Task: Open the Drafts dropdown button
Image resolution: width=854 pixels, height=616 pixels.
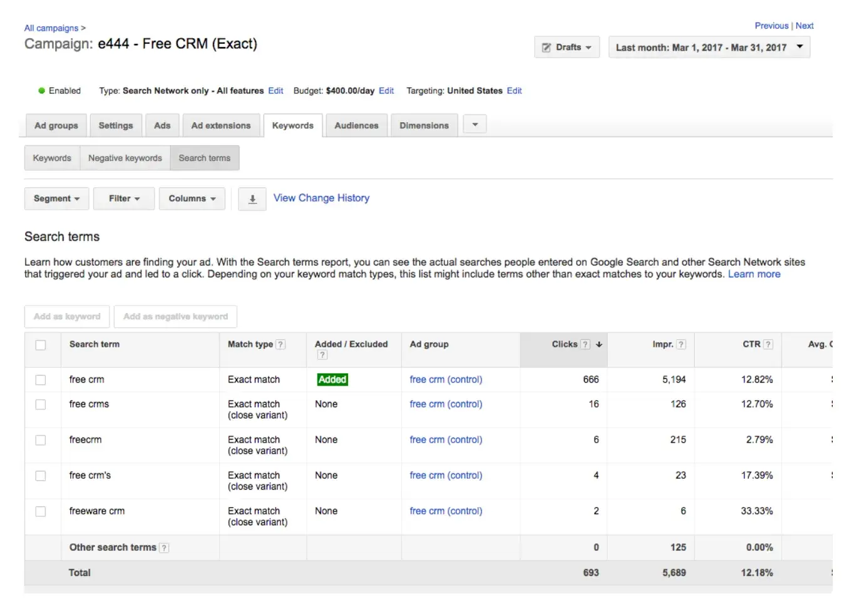Action: pyautogui.click(x=567, y=48)
